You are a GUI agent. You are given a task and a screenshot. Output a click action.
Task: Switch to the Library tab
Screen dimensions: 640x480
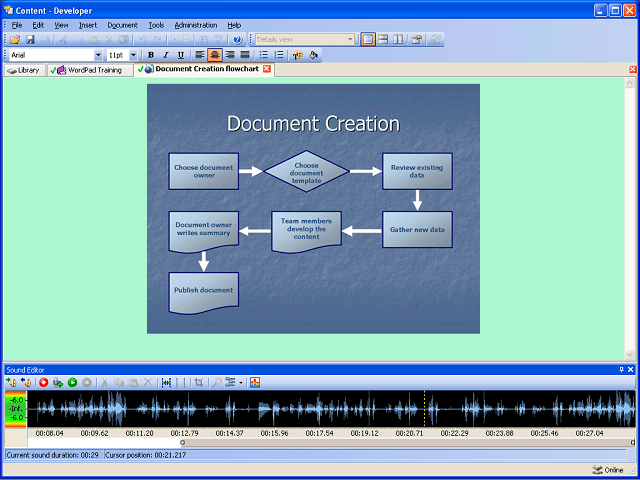[24, 70]
